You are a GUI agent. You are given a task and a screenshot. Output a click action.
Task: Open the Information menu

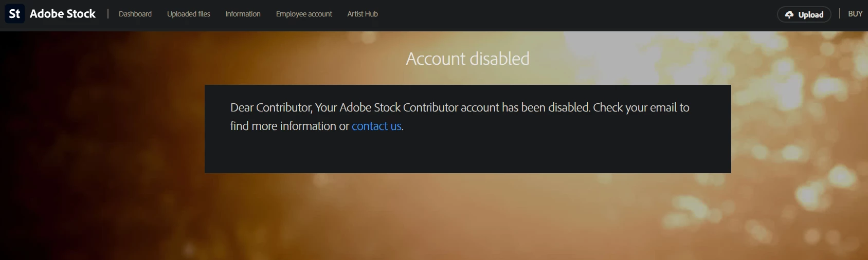click(x=243, y=14)
